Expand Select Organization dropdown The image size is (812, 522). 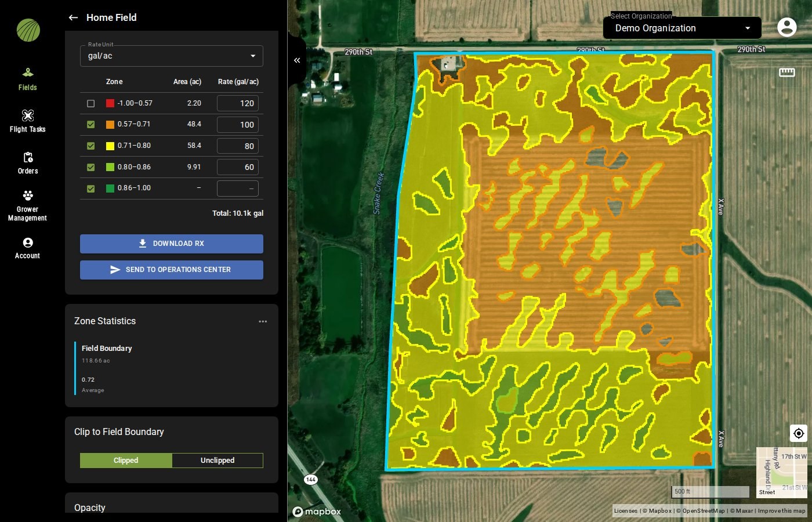tap(682, 28)
